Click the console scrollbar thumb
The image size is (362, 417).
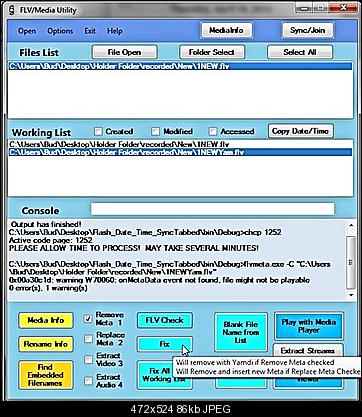pos(351,263)
